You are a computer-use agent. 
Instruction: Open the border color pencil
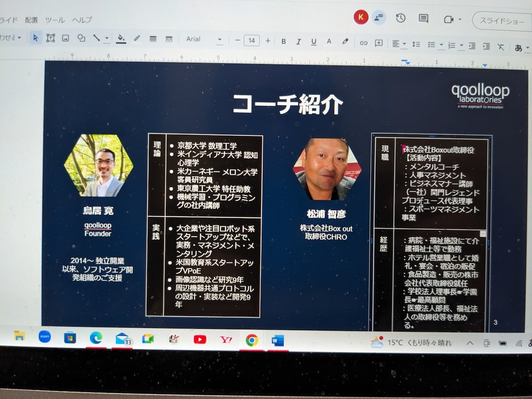click(x=137, y=39)
